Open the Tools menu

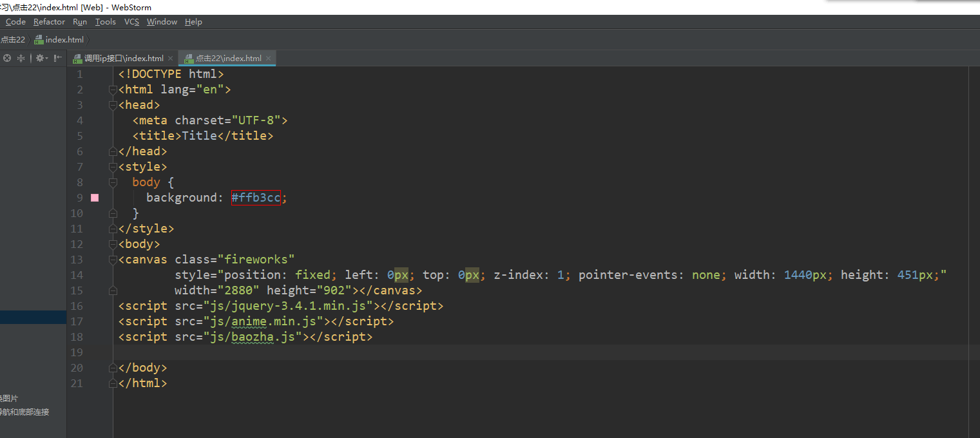(106, 22)
